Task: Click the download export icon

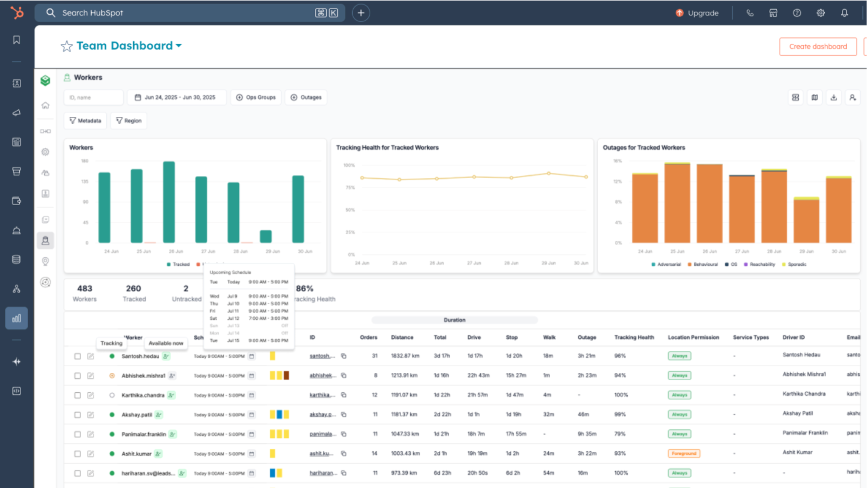Action: (x=834, y=97)
